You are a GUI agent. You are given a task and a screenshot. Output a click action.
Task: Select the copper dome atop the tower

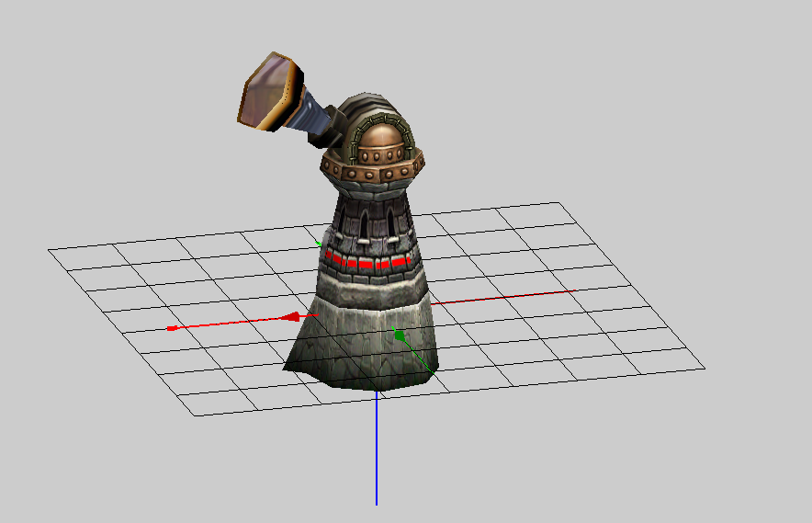coord(380,136)
